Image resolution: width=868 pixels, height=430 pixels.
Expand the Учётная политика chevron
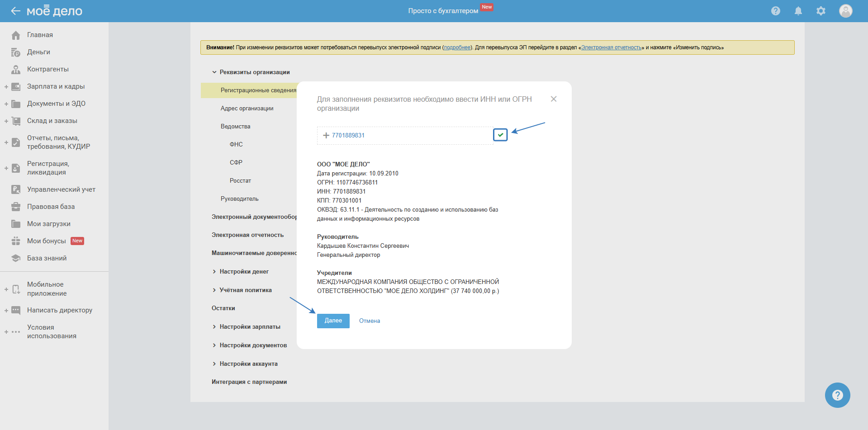coord(214,290)
